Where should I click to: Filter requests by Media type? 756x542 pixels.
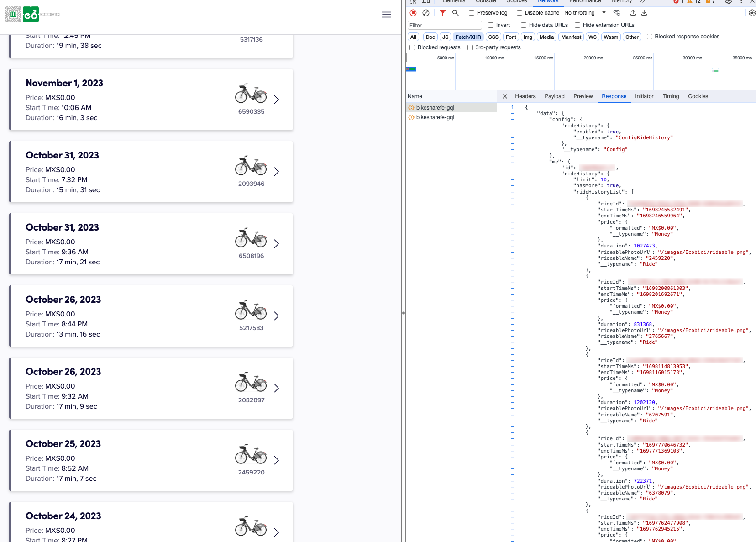(546, 37)
